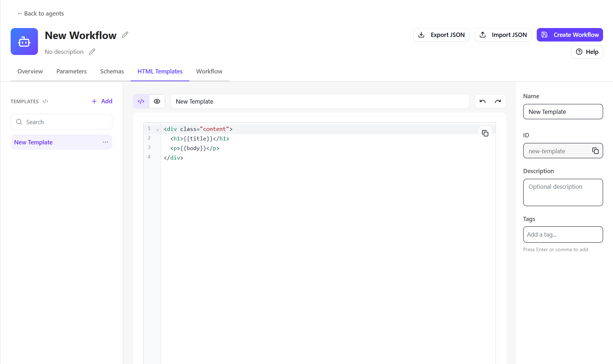Copy the template code to clipboard

tap(485, 133)
